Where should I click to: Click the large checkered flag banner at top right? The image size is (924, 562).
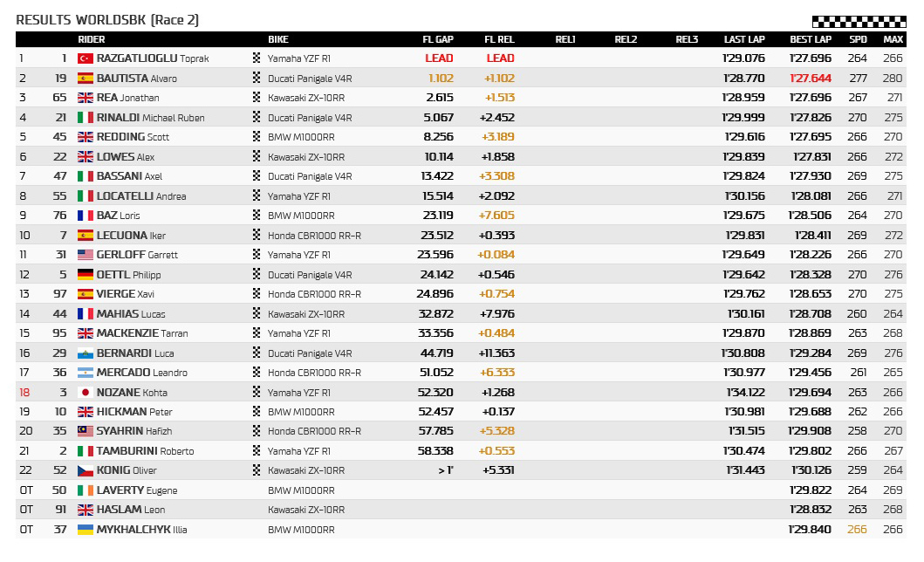click(x=859, y=22)
